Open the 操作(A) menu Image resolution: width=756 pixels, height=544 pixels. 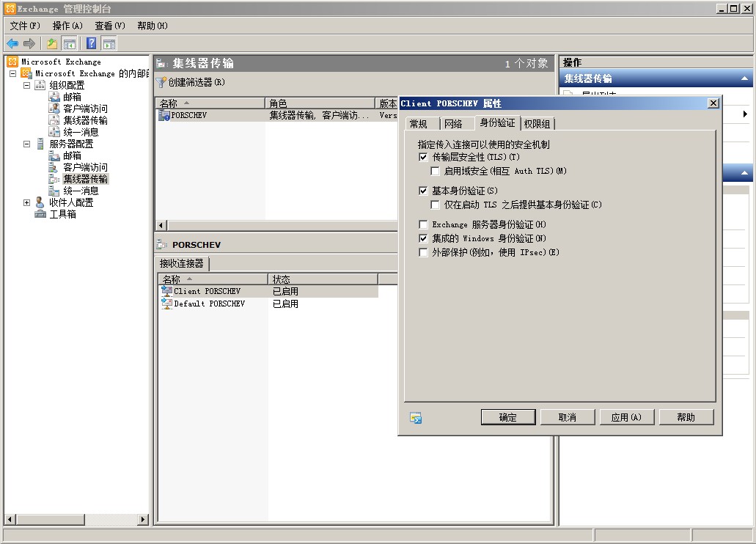coord(67,26)
